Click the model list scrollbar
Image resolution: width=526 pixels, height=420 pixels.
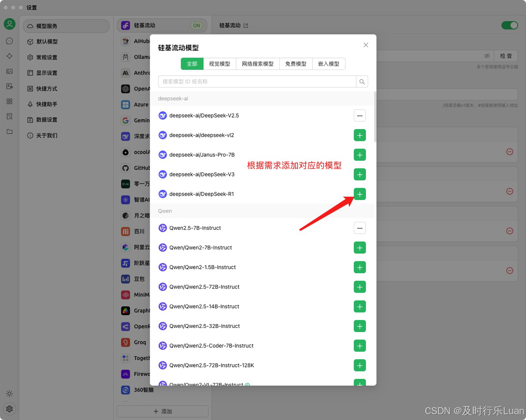tap(375, 117)
